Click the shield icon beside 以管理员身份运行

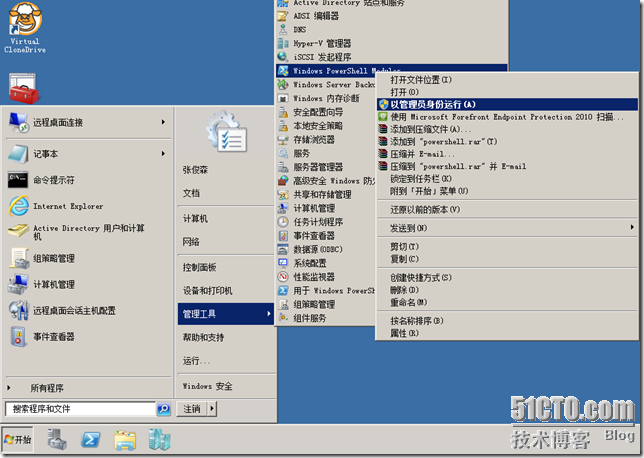(x=383, y=104)
